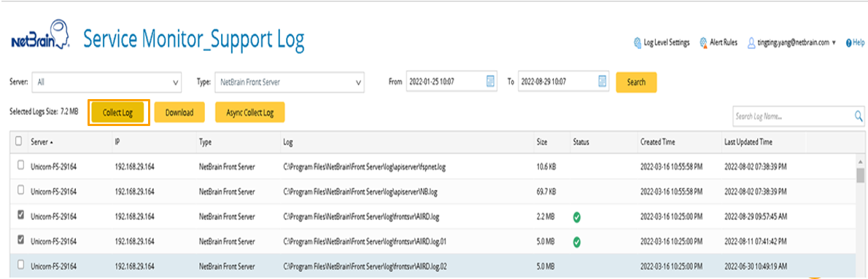This screenshot has height=279, width=868.
Task: Open tingting.yang account dropdown arrow
Action: coord(834,43)
